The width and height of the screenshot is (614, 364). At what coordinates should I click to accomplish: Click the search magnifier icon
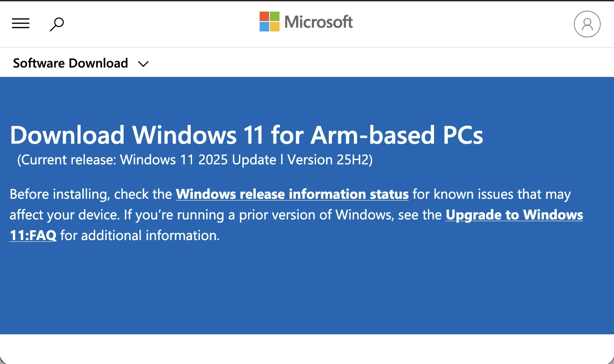click(56, 25)
